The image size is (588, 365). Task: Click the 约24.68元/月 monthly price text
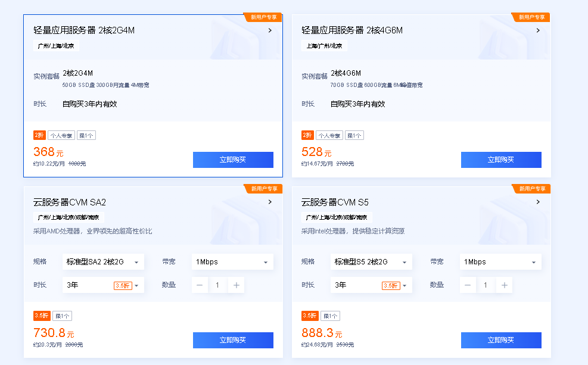point(318,345)
